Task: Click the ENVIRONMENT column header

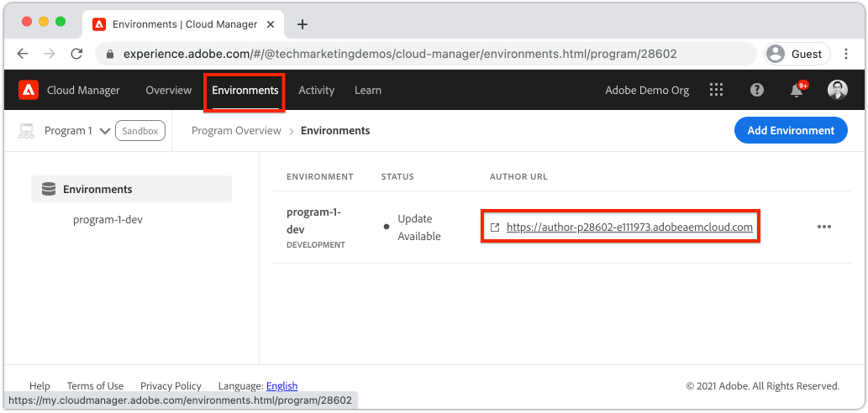Action: pos(320,177)
